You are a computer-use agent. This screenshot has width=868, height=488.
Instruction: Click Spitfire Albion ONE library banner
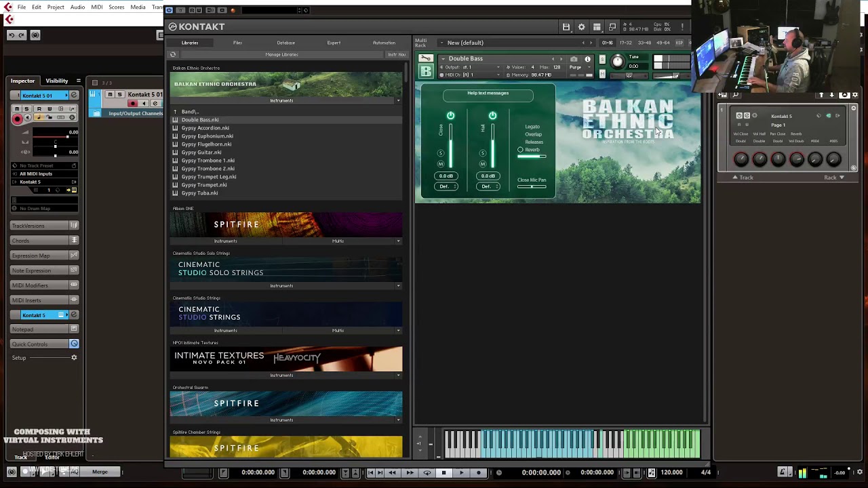pyautogui.click(x=286, y=224)
